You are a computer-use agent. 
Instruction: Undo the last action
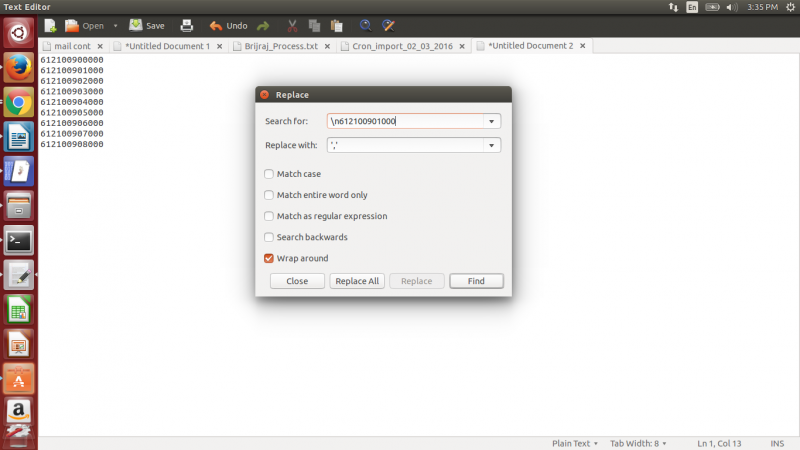click(229, 26)
